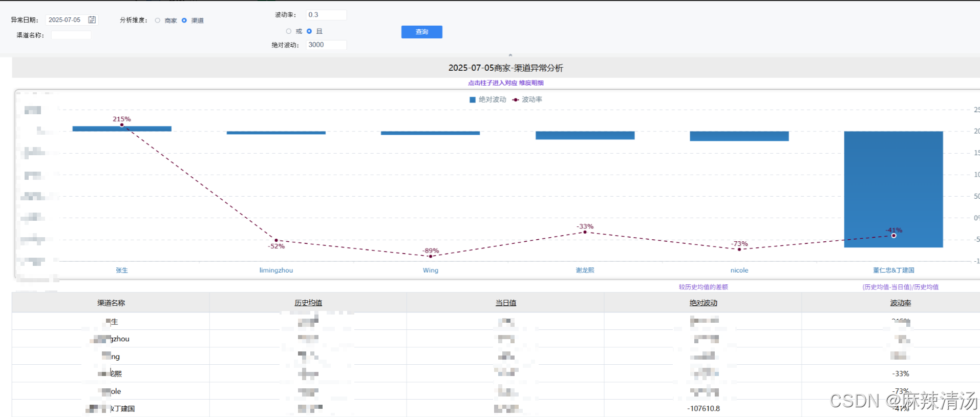Choose the 或 condition radio button
Screen dimensions: 980x417
click(x=289, y=31)
